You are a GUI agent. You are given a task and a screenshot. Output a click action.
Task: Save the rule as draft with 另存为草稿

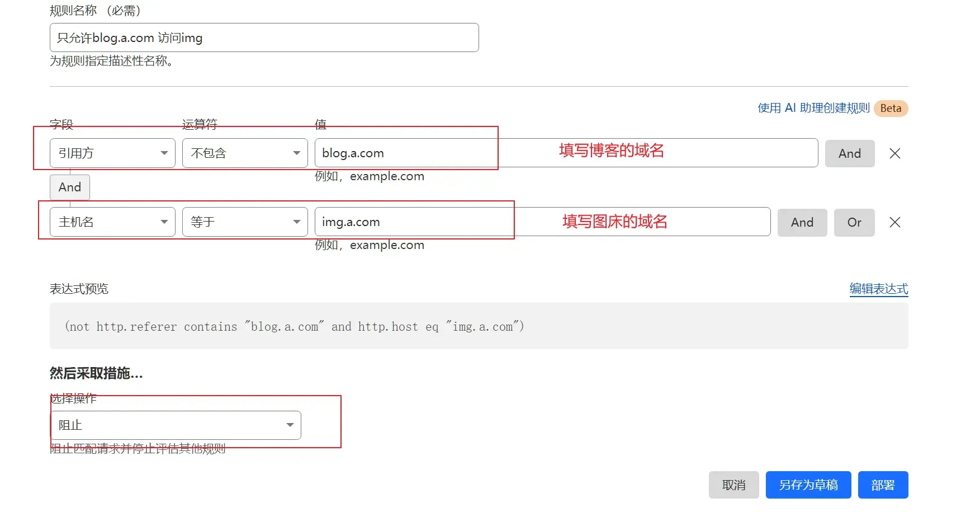click(808, 485)
